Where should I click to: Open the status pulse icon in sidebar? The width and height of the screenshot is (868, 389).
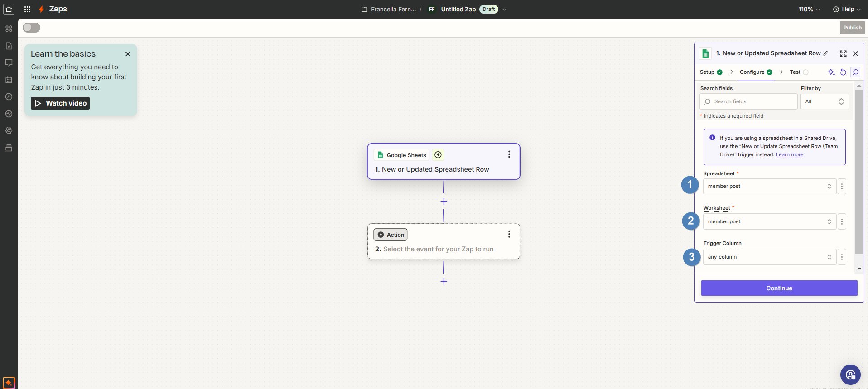pos(9,114)
